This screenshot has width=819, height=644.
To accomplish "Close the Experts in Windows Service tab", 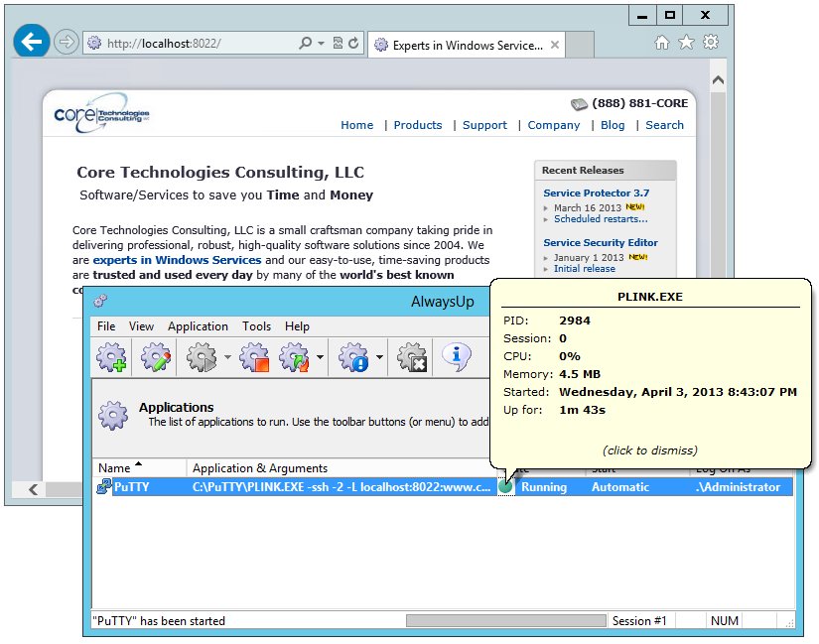I will tap(555, 45).
